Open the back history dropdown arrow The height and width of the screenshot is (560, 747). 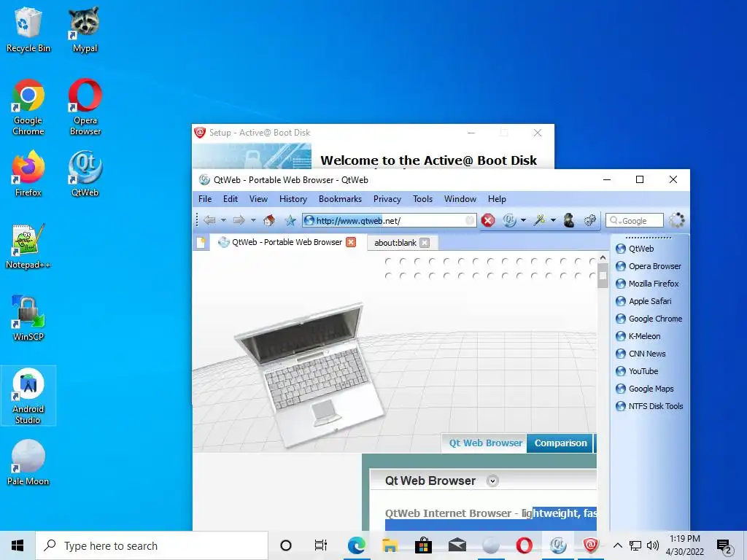click(223, 220)
